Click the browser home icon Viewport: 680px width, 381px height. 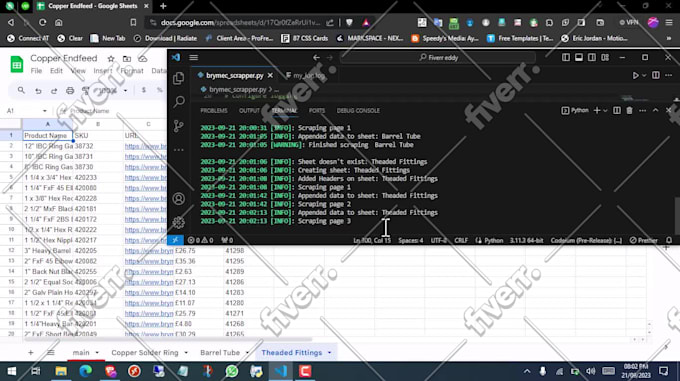point(59,23)
